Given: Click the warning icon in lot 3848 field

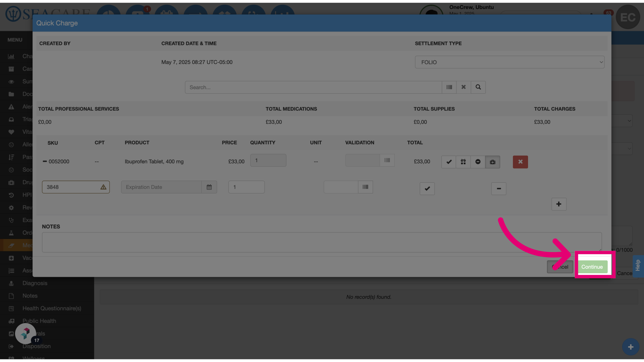Looking at the screenshot, I should pyautogui.click(x=103, y=187).
